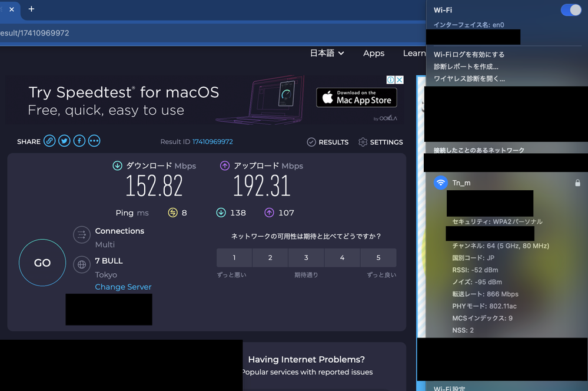Screen dimensions: 588x391
Task: Select ワイヤレス診断を開く menu entry
Action: click(x=469, y=78)
